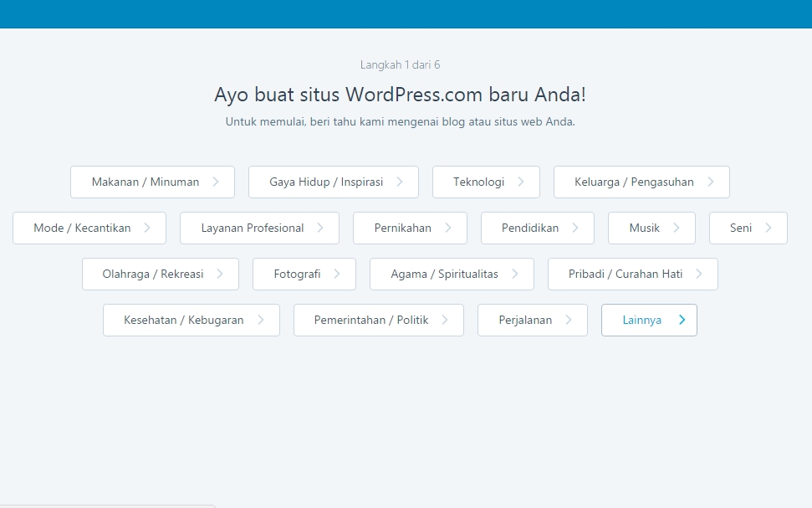812x508 pixels.
Task: Click the 'Ayo buat situs WordPress.com' heading
Action: pyautogui.click(x=401, y=95)
